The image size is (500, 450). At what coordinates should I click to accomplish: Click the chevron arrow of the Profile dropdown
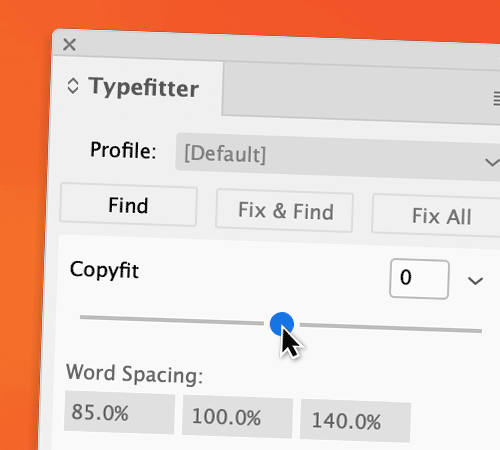pyautogui.click(x=492, y=162)
